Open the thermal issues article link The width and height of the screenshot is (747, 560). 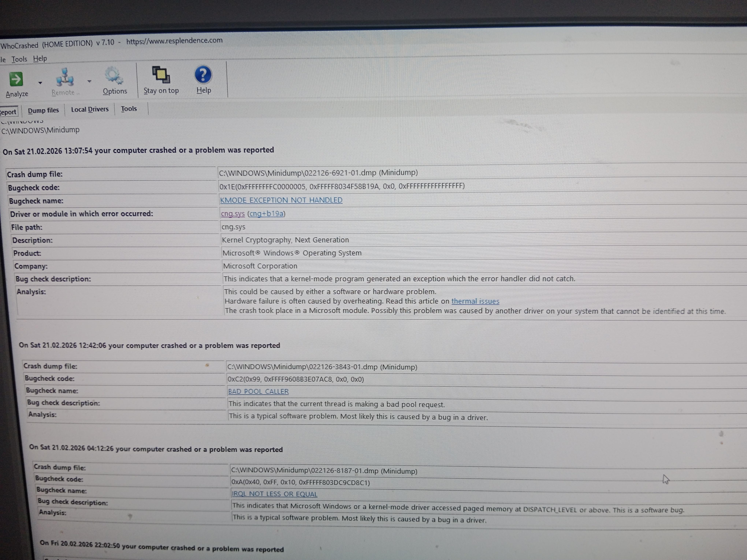click(475, 301)
